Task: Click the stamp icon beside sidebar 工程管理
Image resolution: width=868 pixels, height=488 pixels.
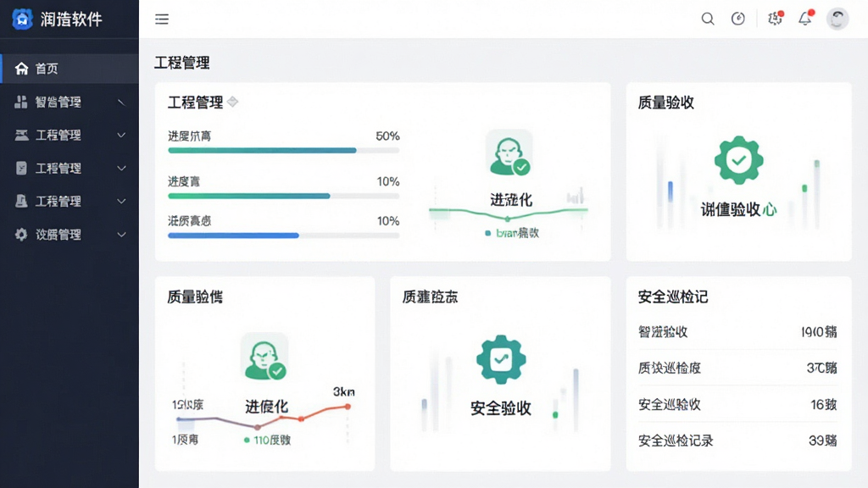Action: 21,201
